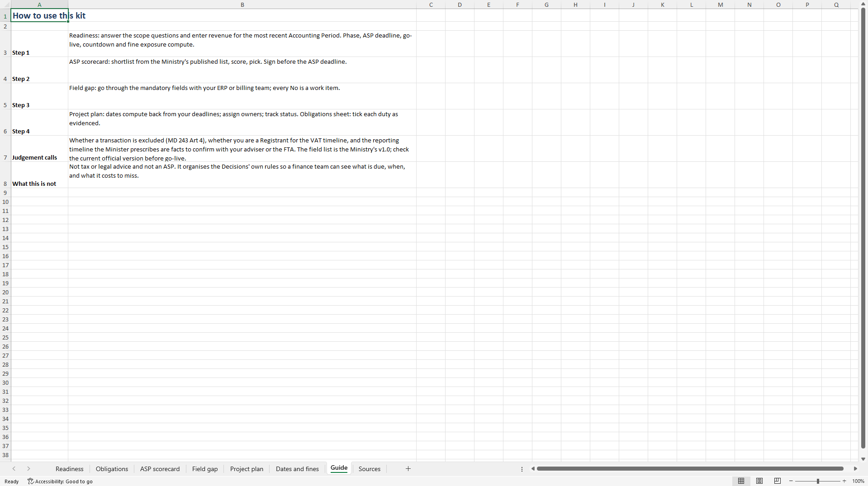The height and width of the screenshot is (486, 868).
Task: Click the horizontal scroll right arrow
Action: click(x=855, y=469)
